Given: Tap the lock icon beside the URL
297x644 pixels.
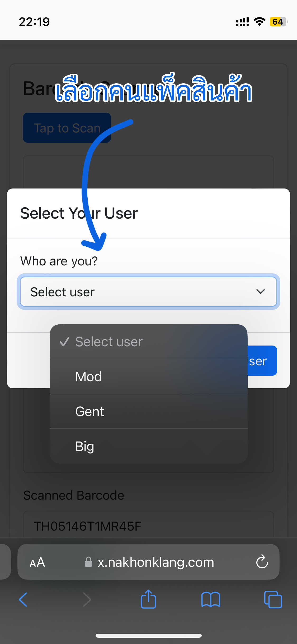Looking at the screenshot, I should (x=88, y=562).
